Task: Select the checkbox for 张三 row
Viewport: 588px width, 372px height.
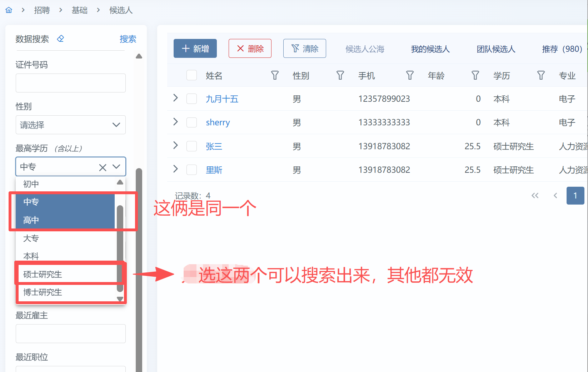Action: tap(192, 146)
